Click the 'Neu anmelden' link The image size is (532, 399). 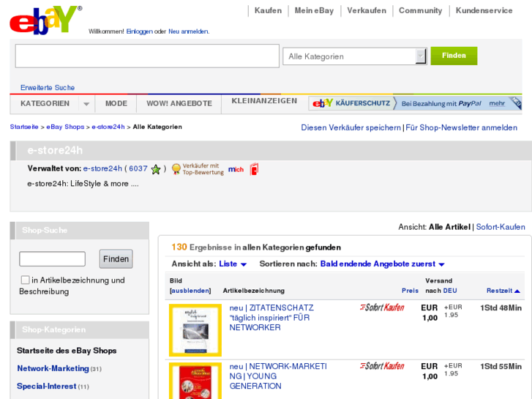[x=189, y=31]
